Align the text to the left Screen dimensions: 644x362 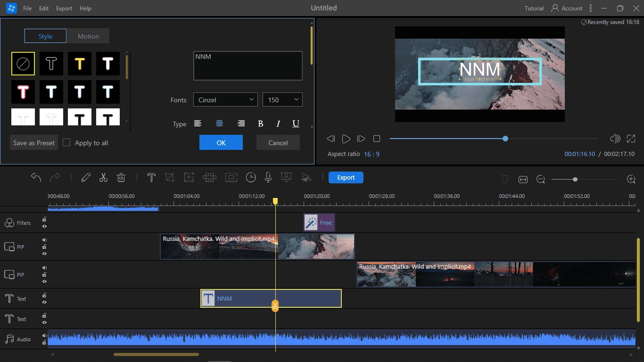click(198, 123)
